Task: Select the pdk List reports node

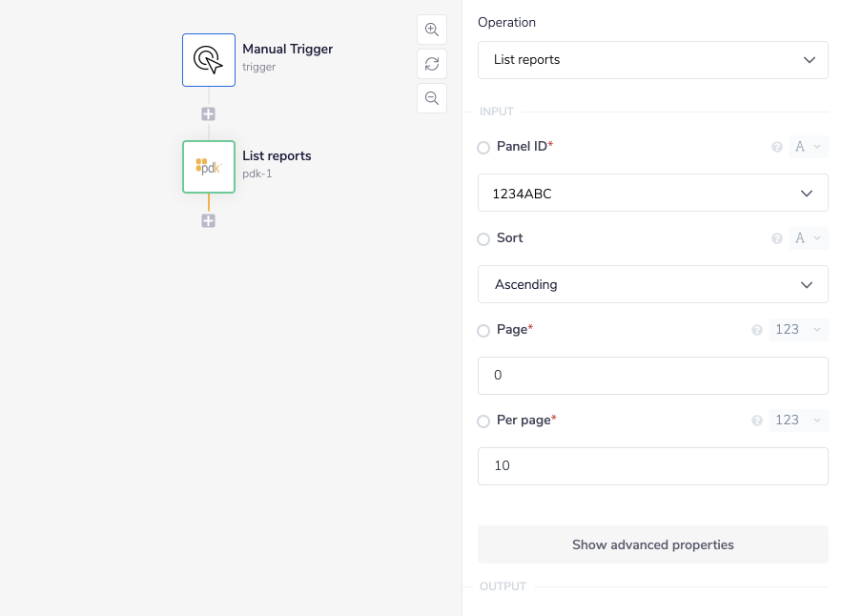Action: click(x=209, y=167)
